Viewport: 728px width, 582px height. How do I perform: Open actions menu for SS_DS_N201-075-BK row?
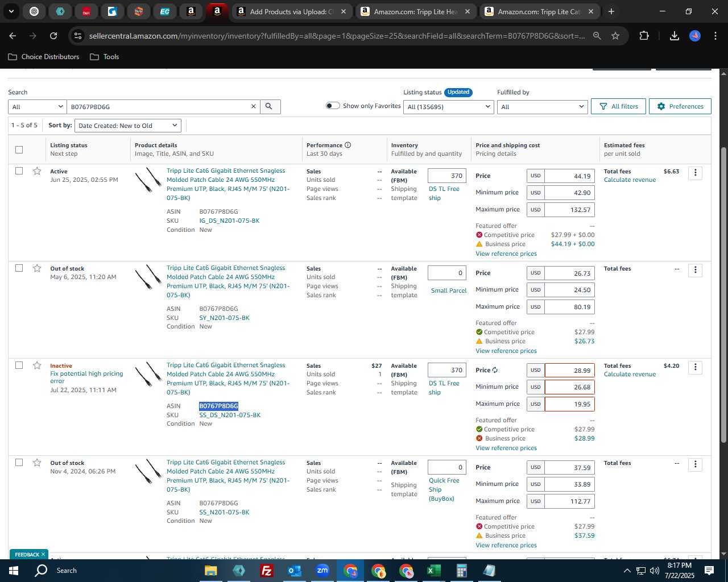[x=695, y=367]
